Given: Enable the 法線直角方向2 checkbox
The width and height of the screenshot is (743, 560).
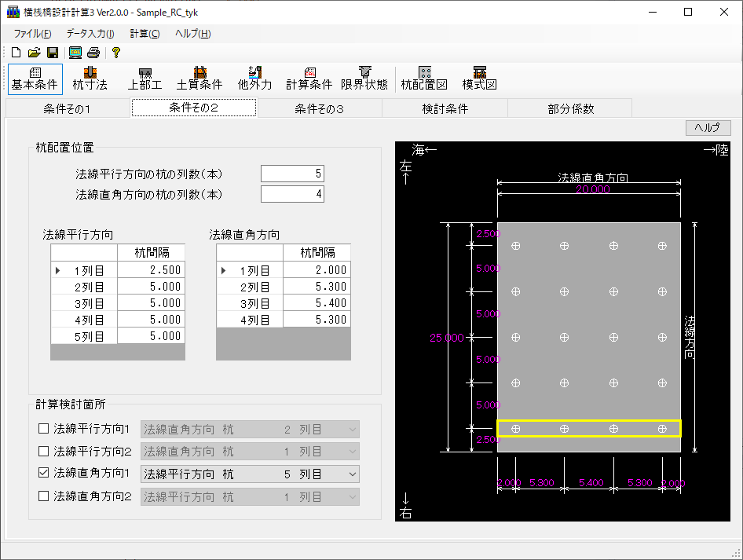Looking at the screenshot, I should point(44,496).
